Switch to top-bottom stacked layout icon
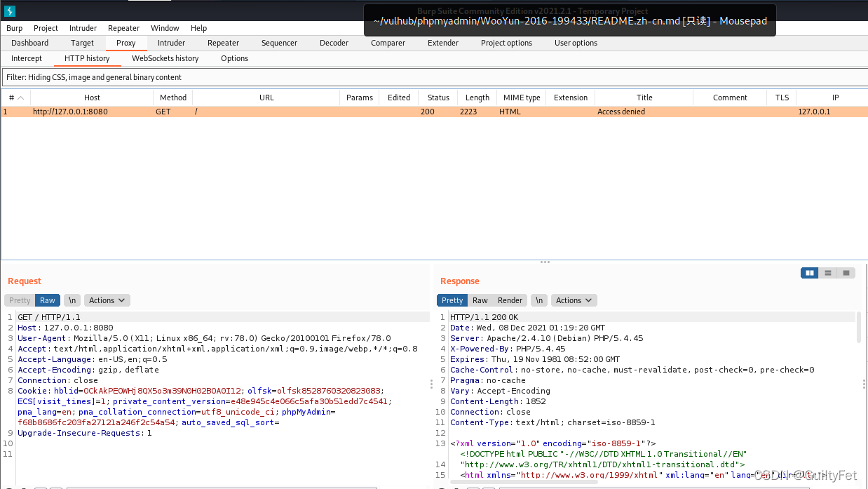The height and width of the screenshot is (489, 868). point(828,273)
